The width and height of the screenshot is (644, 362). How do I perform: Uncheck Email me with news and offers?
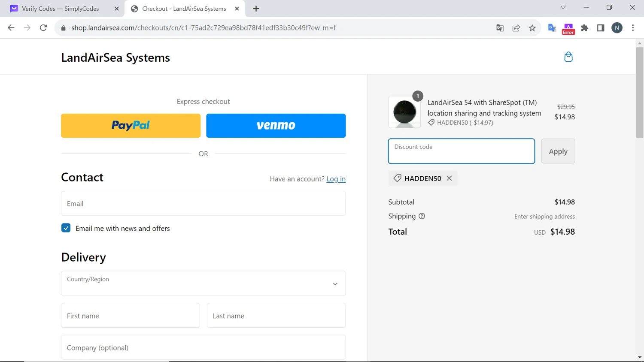pos(66,228)
